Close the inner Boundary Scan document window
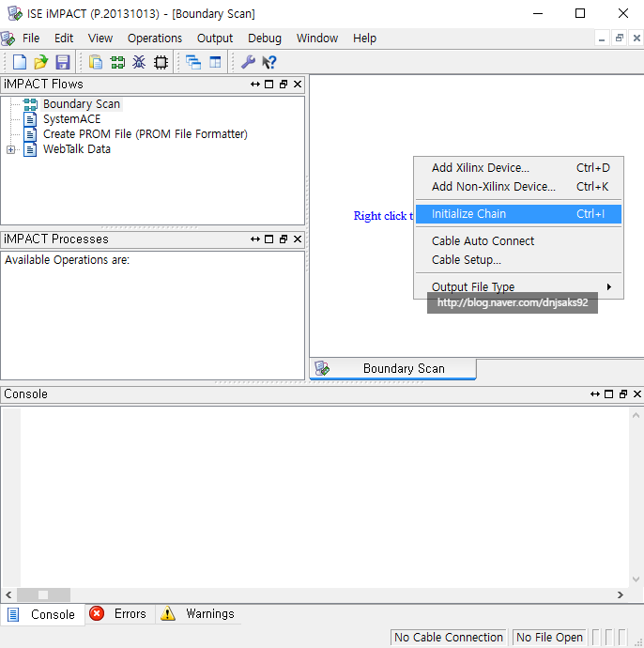This screenshot has width=644, height=648. pos(636,39)
